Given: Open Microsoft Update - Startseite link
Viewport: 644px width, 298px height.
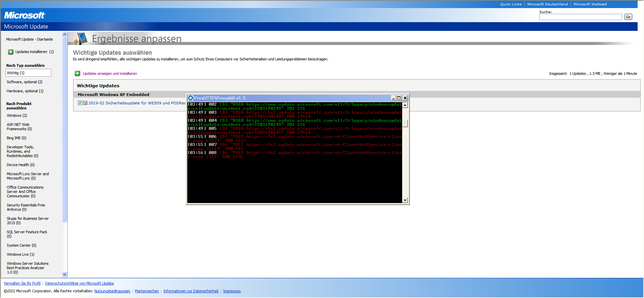Looking at the screenshot, I should pos(29,39).
